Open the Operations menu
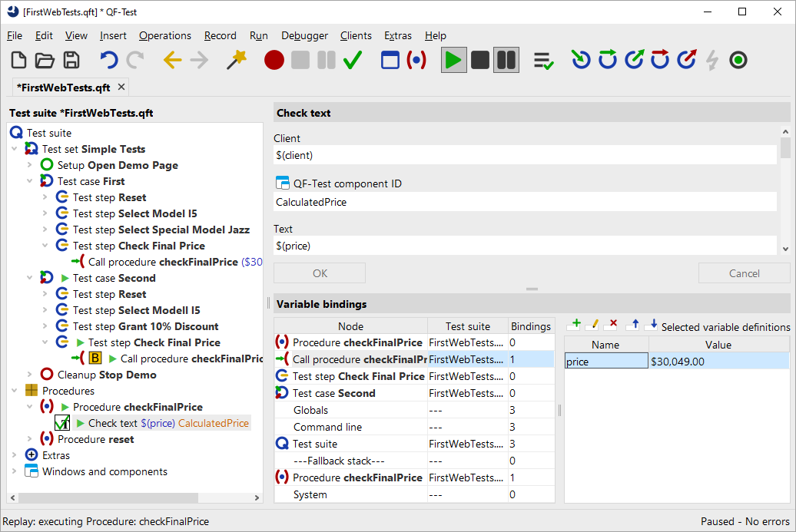This screenshot has height=532, width=796. (x=165, y=35)
